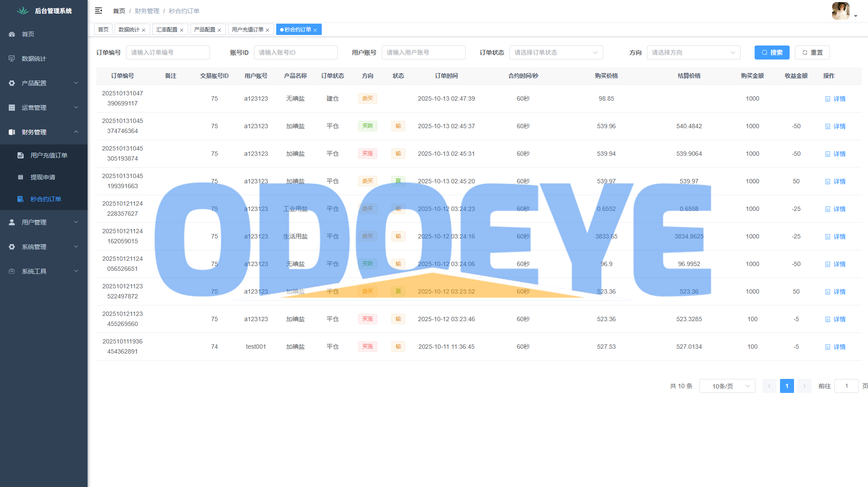Screen dimensions: 868x487
Task: Open the 10条/页 page size dropdown
Action: click(x=727, y=386)
